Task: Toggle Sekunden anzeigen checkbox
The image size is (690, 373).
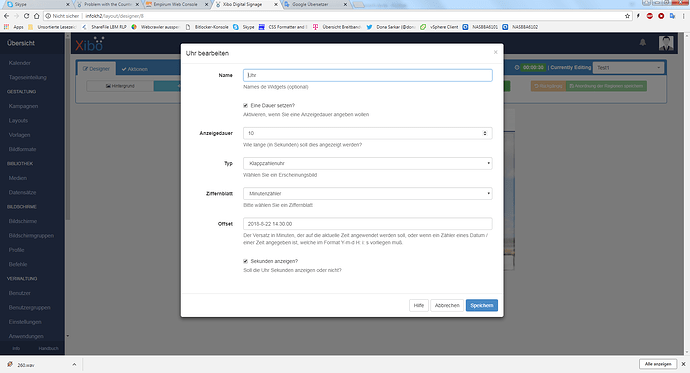Action: [x=246, y=261]
